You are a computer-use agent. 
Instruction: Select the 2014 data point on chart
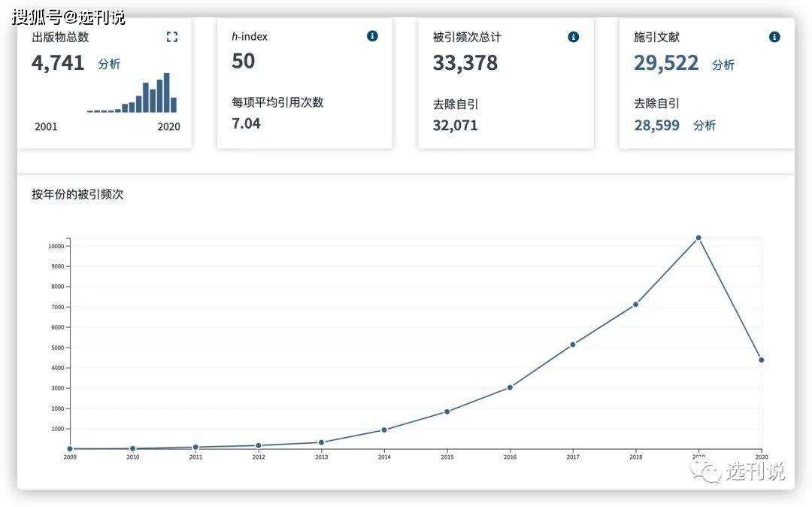coord(384,430)
